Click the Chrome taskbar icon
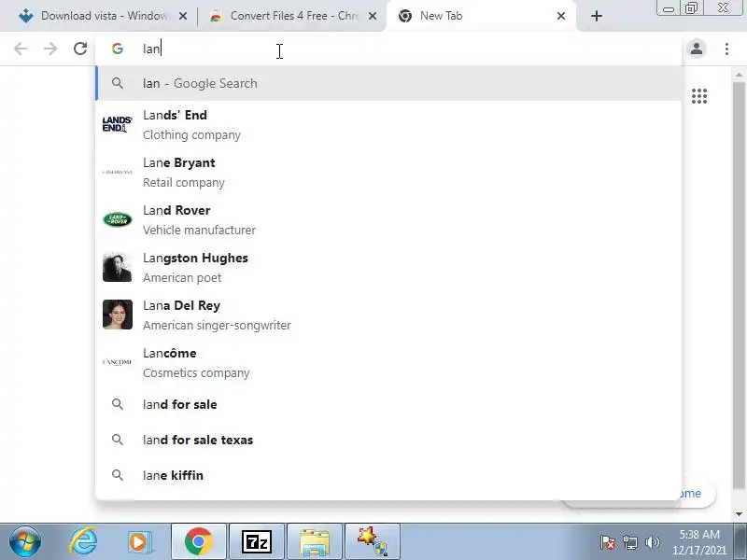 point(199,541)
